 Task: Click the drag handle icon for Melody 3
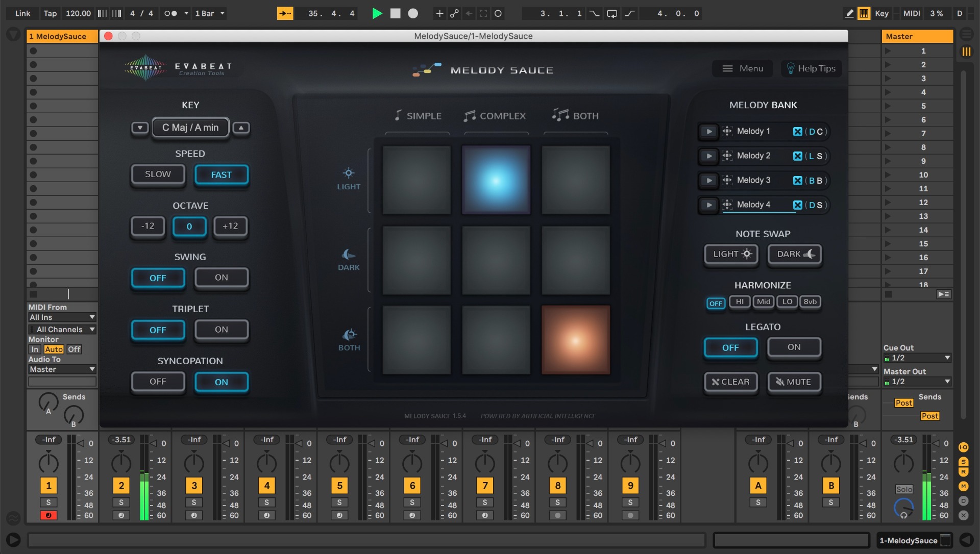(727, 180)
